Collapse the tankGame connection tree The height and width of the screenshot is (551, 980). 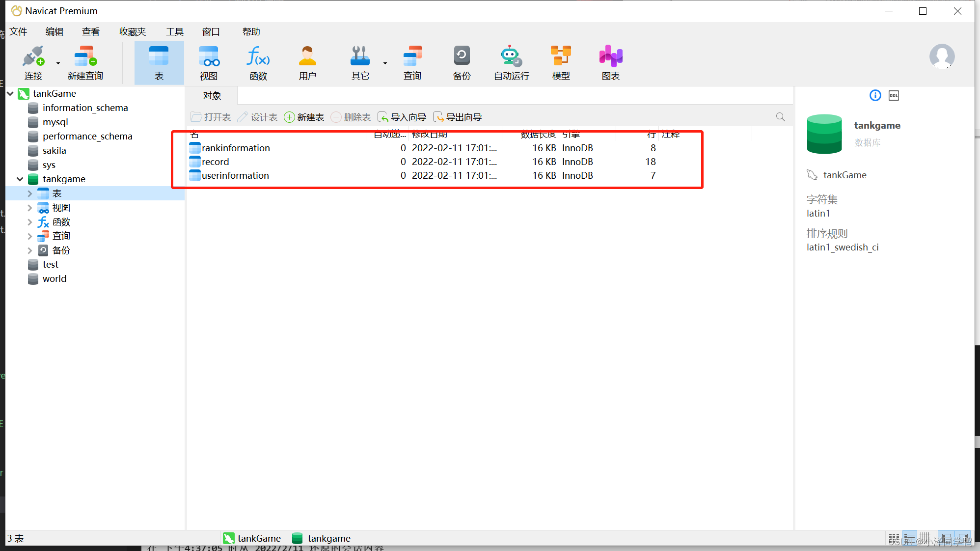tap(10, 93)
